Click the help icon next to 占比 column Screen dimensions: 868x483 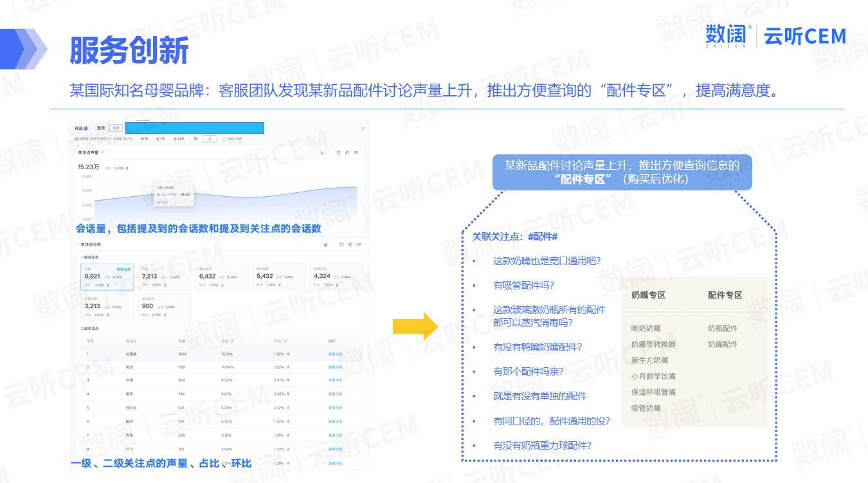(x=232, y=342)
